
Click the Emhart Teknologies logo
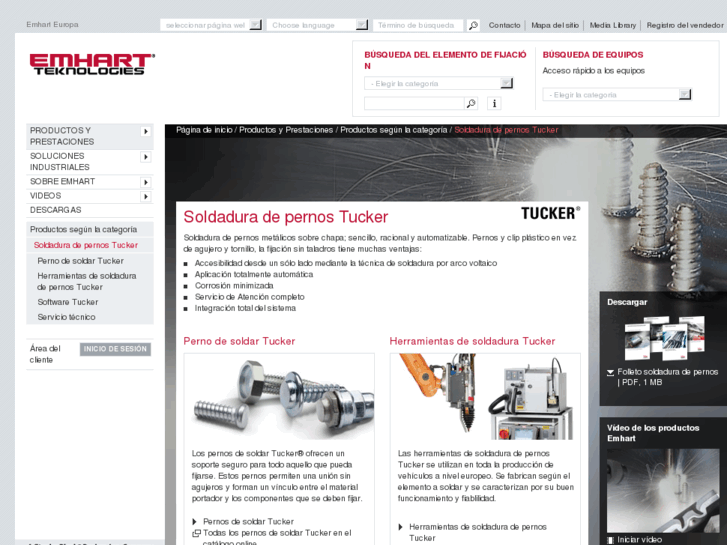coord(92,64)
